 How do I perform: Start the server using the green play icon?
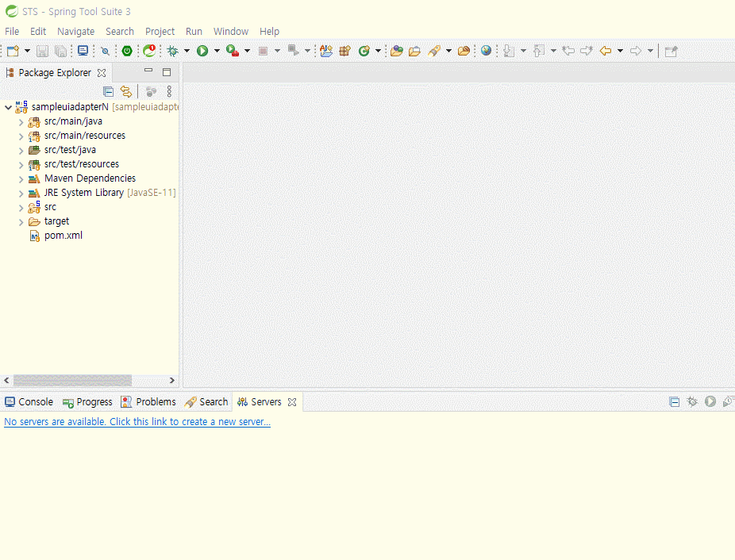click(710, 401)
